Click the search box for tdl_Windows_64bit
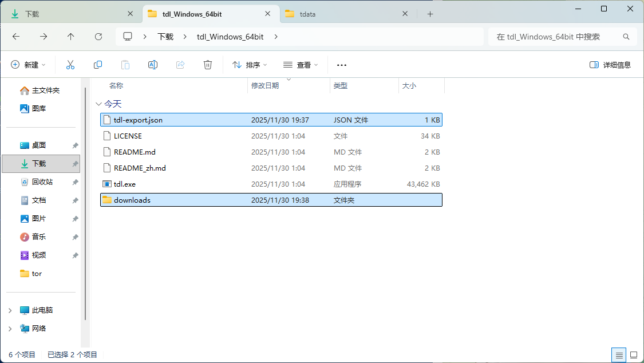Viewport: 644px width, 363px height. [555, 37]
